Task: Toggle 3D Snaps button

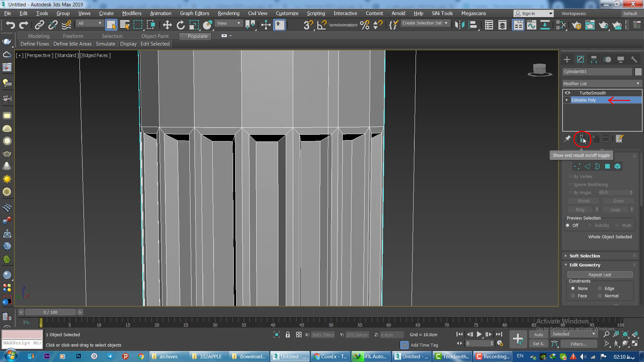Action: [x=308, y=25]
